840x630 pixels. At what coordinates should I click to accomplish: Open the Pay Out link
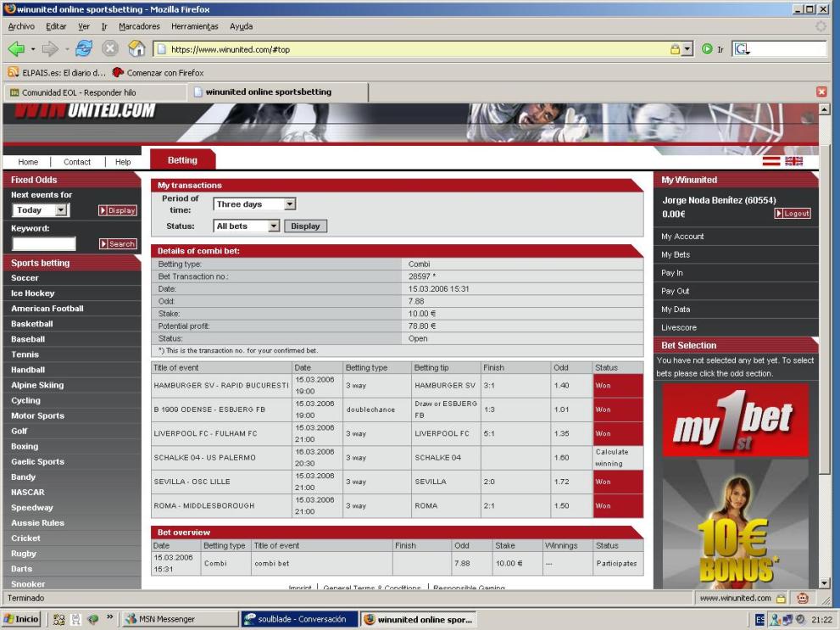click(675, 291)
